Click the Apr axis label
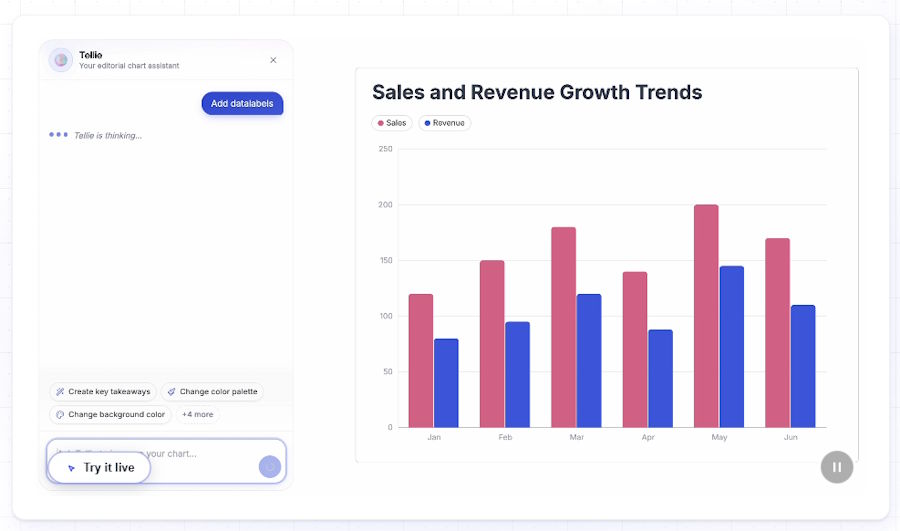The width and height of the screenshot is (900, 531). point(648,437)
